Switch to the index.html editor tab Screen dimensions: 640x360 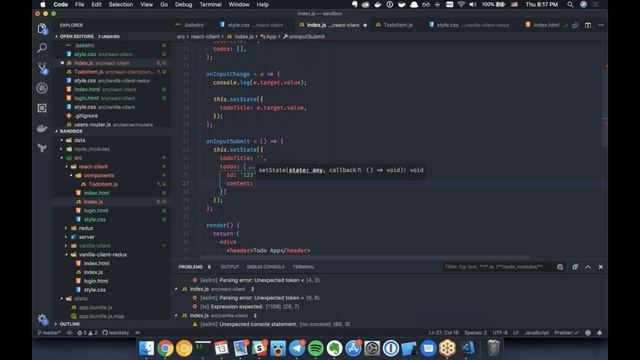(x=547, y=25)
